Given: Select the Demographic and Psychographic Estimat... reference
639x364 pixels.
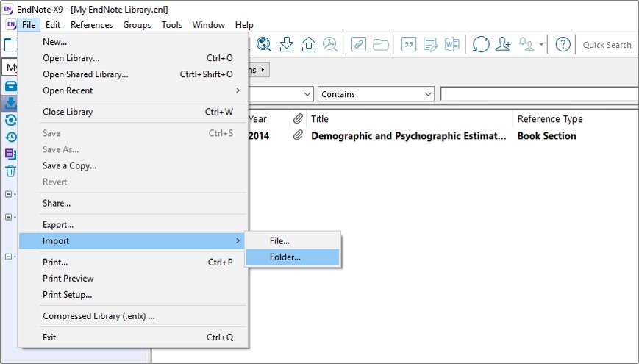Looking at the screenshot, I should click(409, 136).
